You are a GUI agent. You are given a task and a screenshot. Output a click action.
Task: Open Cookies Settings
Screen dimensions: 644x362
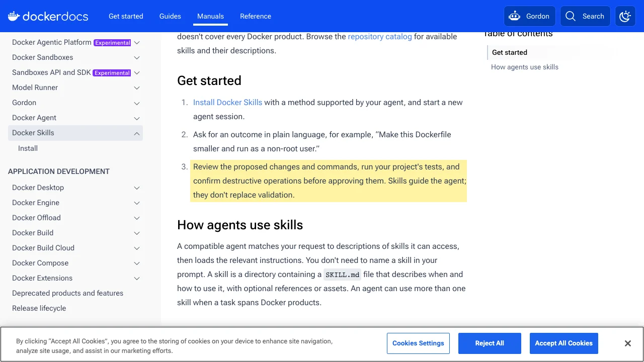[418, 343]
